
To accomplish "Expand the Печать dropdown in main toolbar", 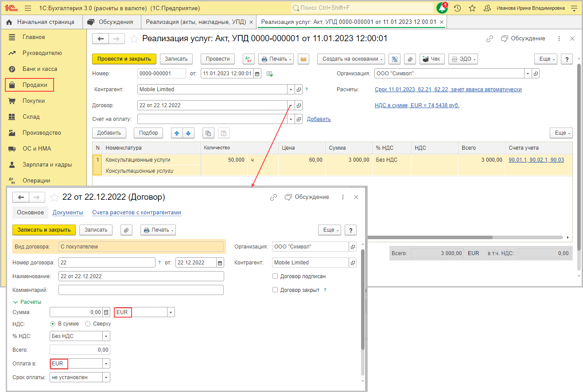I will point(276,59).
